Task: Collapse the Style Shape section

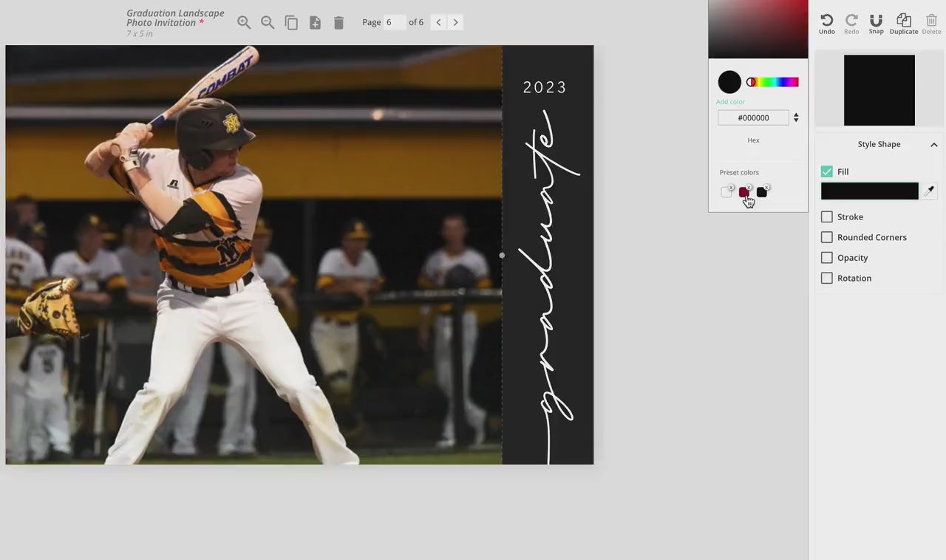Action: 933,145
